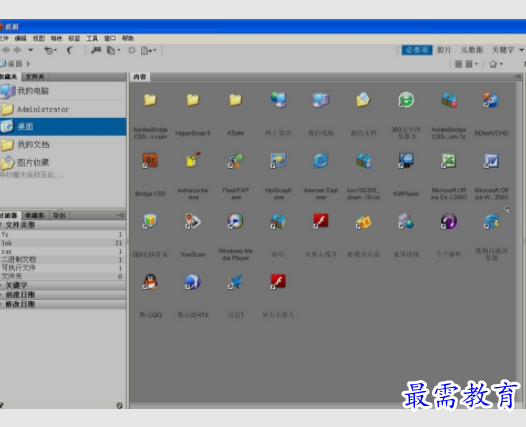Viewport: 526px width, 427px height.
Task: Open the star rating filter dropdown
Action: [x=496, y=64]
